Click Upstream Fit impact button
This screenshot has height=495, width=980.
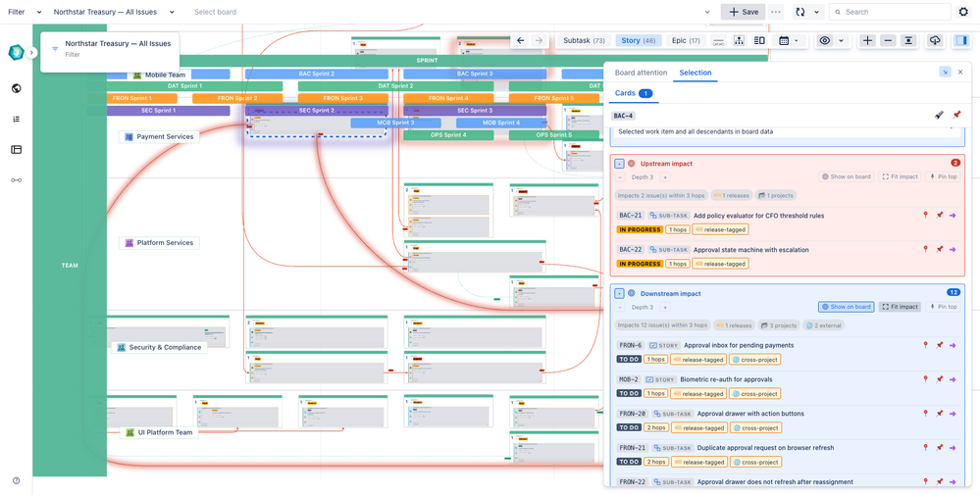tap(900, 176)
